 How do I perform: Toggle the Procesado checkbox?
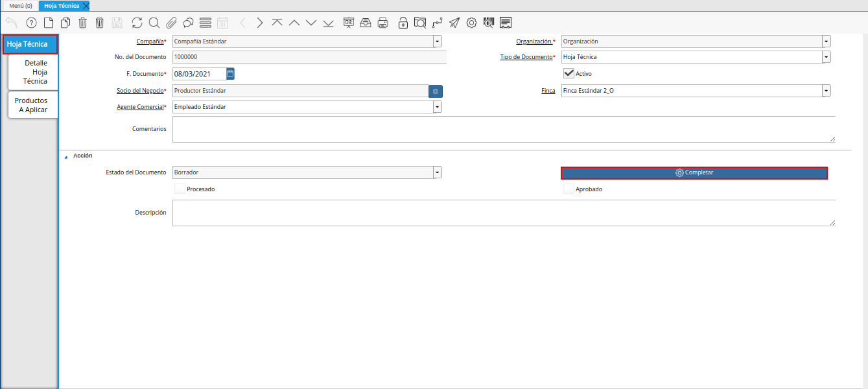tap(180, 189)
